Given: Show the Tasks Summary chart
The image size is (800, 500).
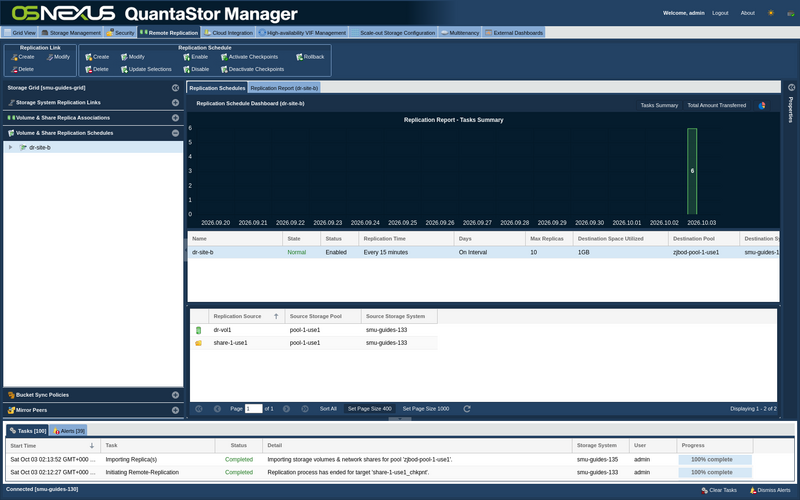Looking at the screenshot, I should [x=659, y=105].
